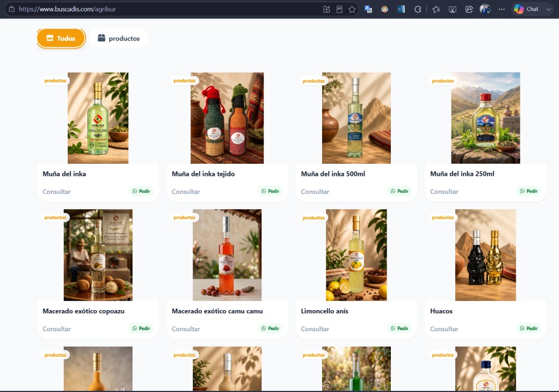This screenshot has height=392, width=559.
Task: Open Limoncello anís product image
Action: [356, 255]
